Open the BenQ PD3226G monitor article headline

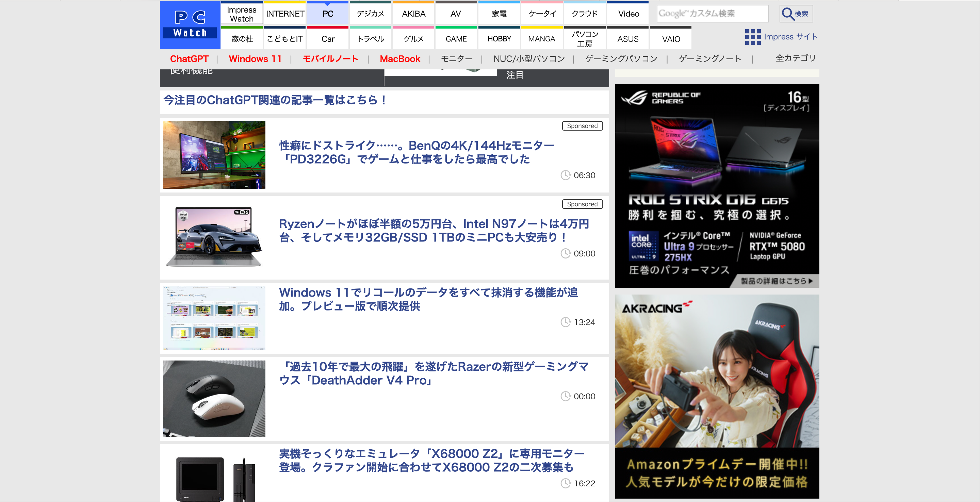pyautogui.click(x=416, y=152)
